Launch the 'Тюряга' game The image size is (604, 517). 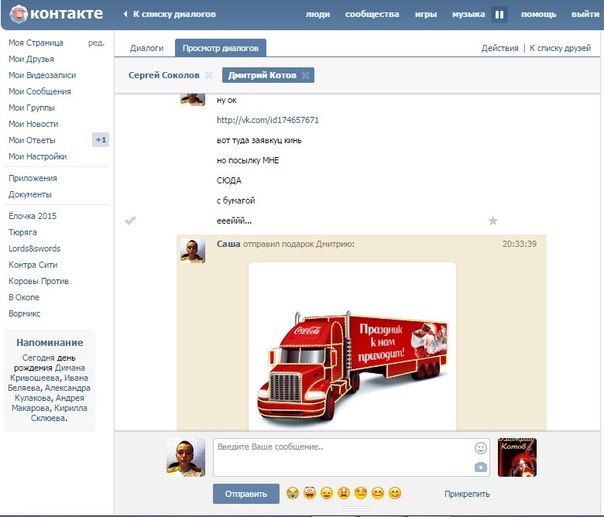23,232
